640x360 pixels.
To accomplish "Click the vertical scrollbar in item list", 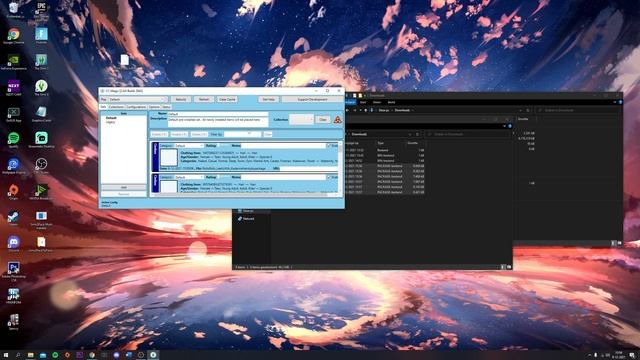I will pyautogui.click(x=340, y=167).
